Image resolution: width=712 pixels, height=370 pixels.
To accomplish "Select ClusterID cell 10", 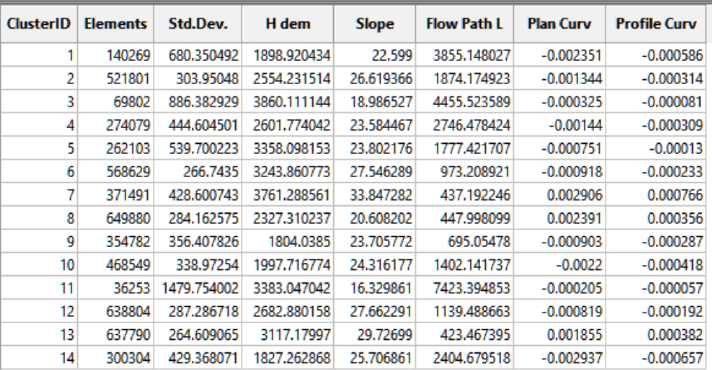I will (x=39, y=265).
